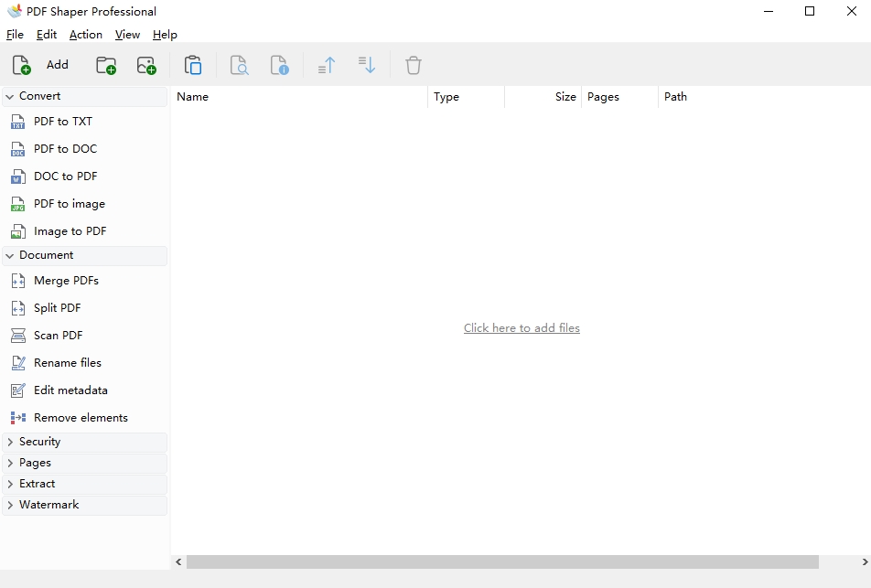Click the 'Click here to add files' link
871x588 pixels.
pyautogui.click(x=522, y=328)
